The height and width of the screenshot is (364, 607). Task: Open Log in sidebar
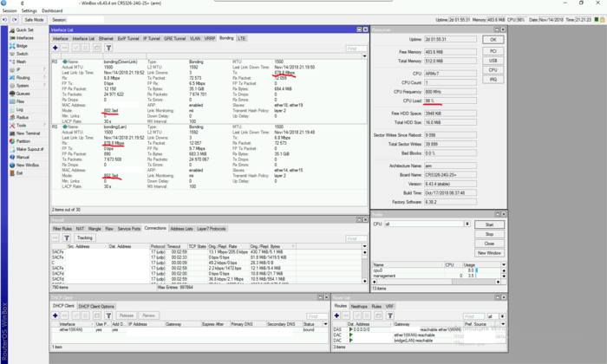pyautogui.click(x=20, y=109)
